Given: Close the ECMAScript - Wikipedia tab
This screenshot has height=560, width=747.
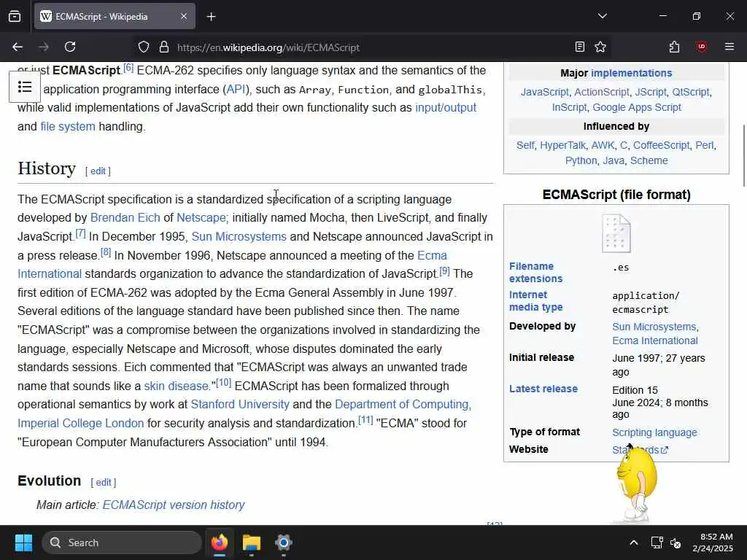Looking at the screenshot, I should click(184, 17).
